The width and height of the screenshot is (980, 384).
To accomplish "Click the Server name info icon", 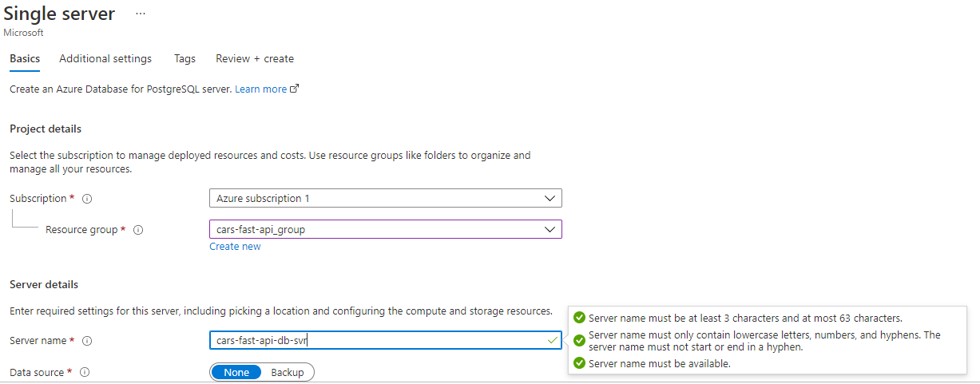I will [x=87, y=341].
